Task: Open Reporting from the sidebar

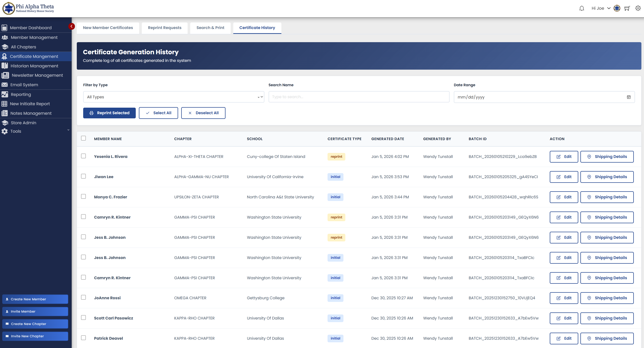Action: coord(21,95)
